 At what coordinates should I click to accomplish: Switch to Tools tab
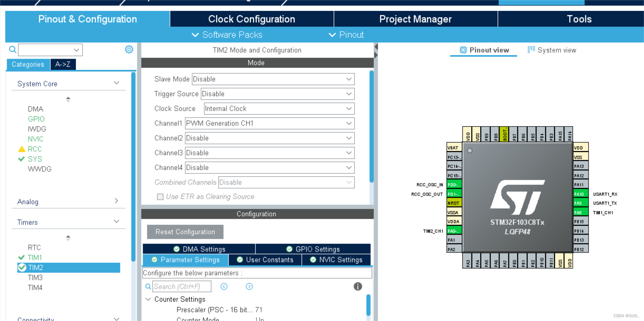pyautogui.click(x=579, y=19)
